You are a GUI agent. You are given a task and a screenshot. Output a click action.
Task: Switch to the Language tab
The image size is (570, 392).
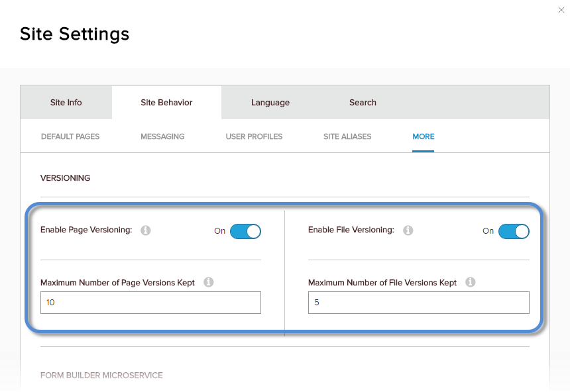pos(270,103)
